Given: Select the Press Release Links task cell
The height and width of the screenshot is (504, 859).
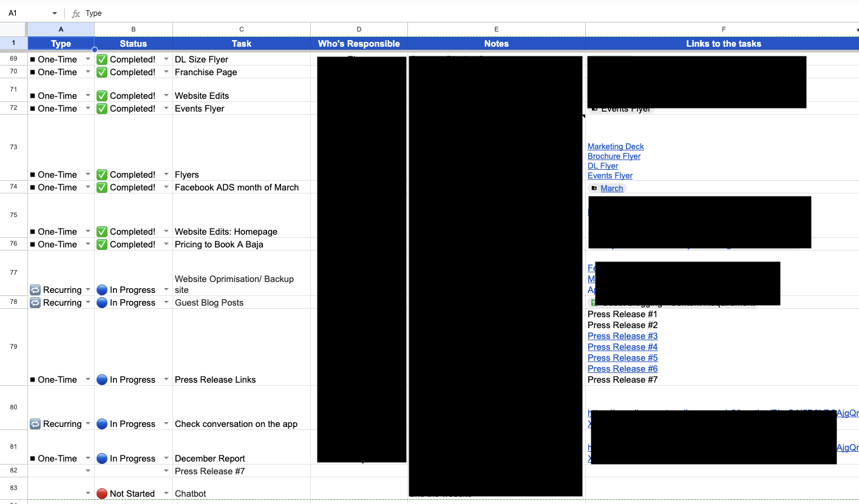Looking at the screenshot, I should 242,347.
